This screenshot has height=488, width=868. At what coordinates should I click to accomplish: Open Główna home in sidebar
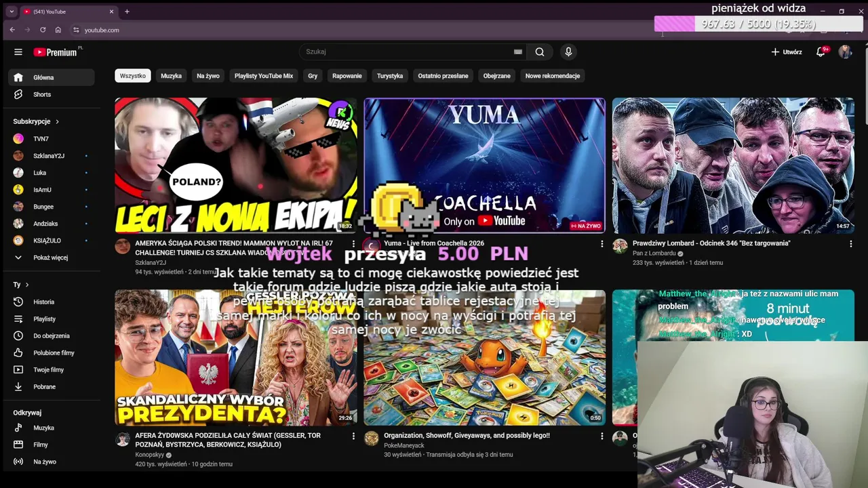coord(52,77)
